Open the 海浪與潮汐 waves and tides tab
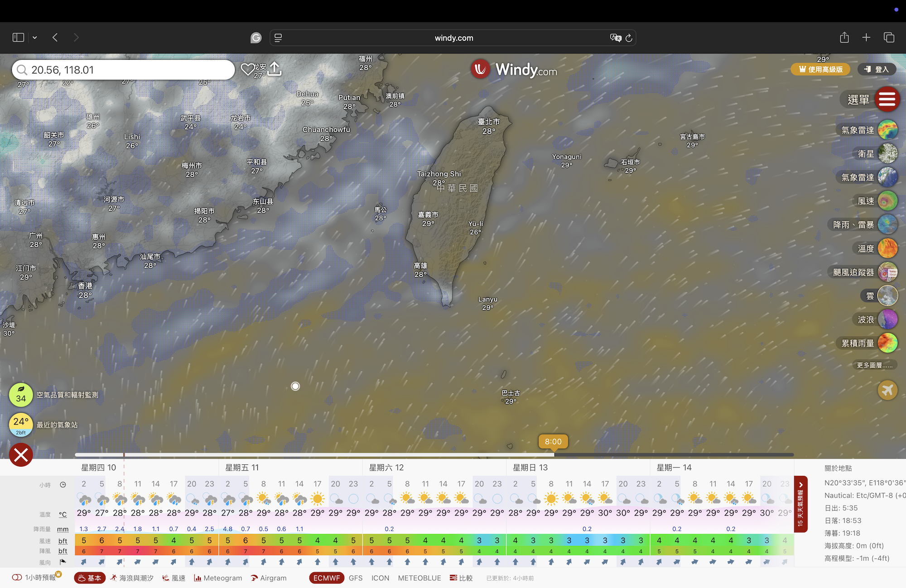 point(132,578)
